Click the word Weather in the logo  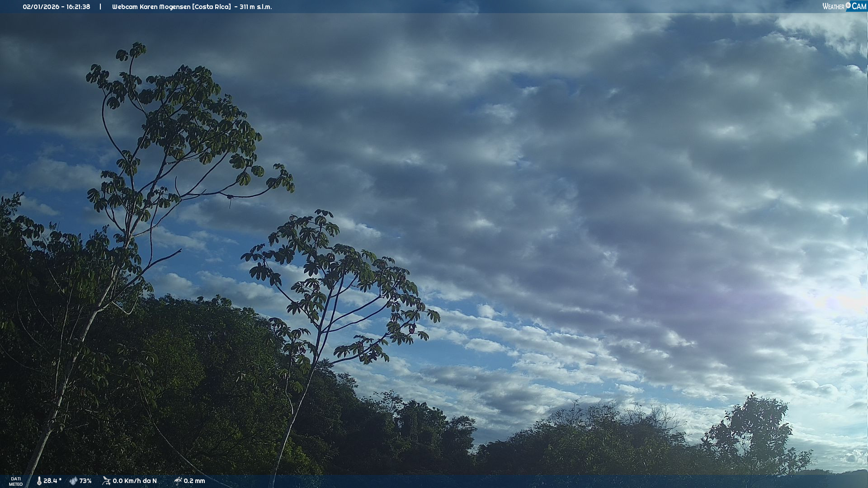833,6
